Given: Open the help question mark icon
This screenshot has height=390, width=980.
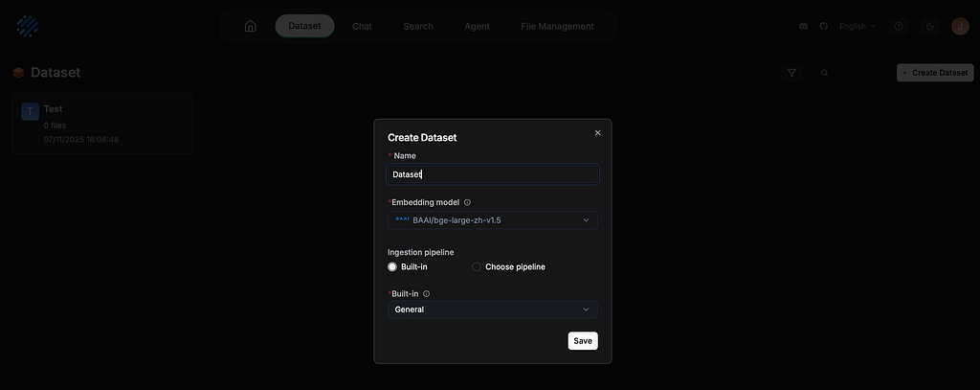Looking at the screenshot, I should coord(899,26).
